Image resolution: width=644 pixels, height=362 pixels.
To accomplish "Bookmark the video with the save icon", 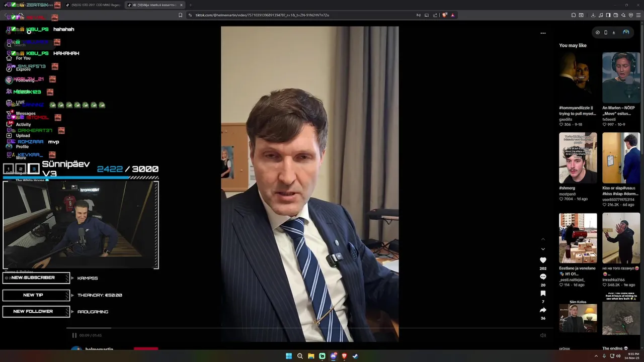I will pos(543,293).
